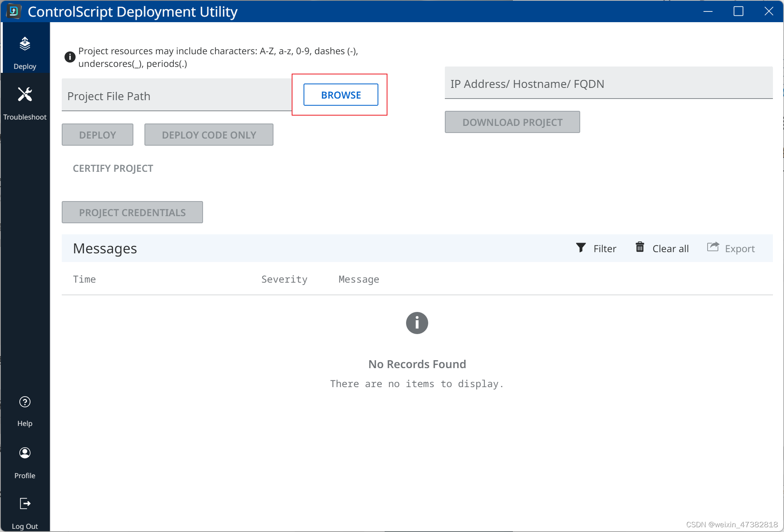784x532 pixels.
Task: Open PROJECT CREDENTIALS button
Action: click(x=132, y=213)
